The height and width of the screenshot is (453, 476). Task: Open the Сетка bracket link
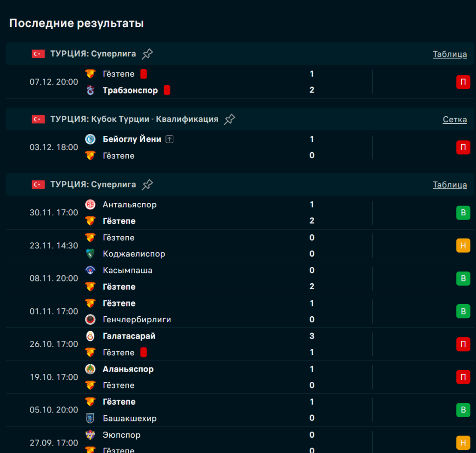point(455,120)
